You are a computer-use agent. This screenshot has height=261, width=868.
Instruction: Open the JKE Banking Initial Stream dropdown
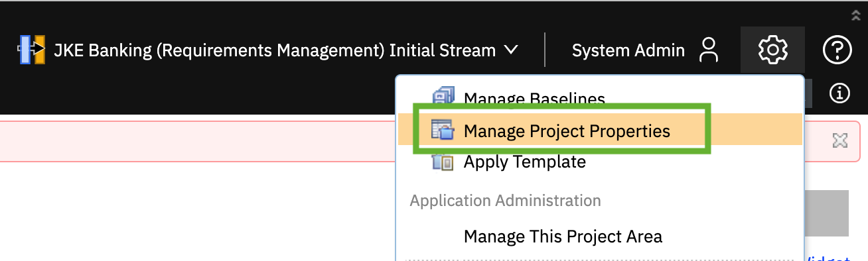[511, 50]
